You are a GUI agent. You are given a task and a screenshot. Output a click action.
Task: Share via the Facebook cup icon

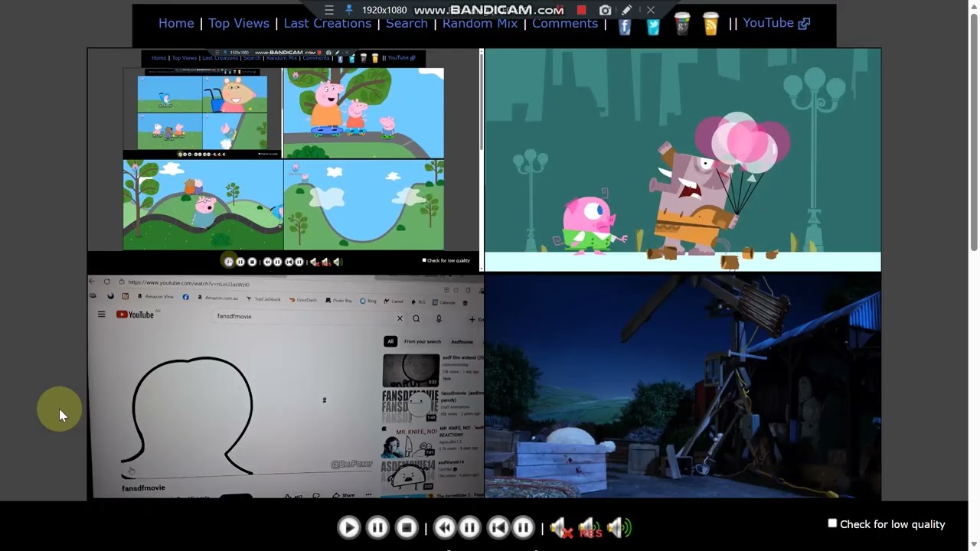point(625,24)
